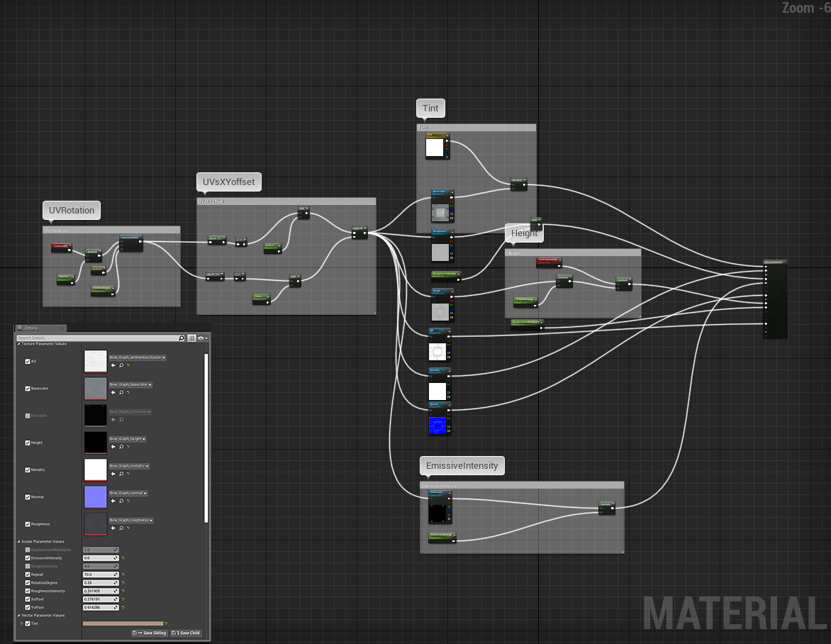Browse to AO texture with magnifier icon

pos(121,365)
